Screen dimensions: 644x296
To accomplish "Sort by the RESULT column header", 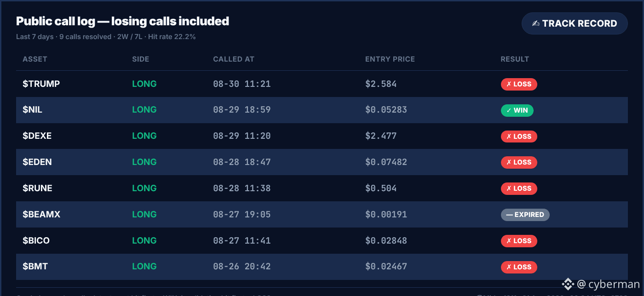I will click(x=515, y=59).
